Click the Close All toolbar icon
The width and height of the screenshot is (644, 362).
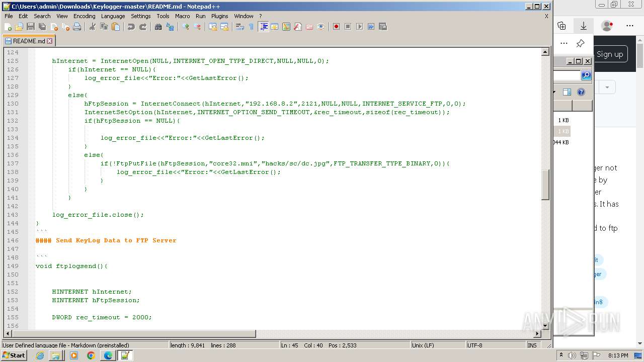click(x=65, y=27)
